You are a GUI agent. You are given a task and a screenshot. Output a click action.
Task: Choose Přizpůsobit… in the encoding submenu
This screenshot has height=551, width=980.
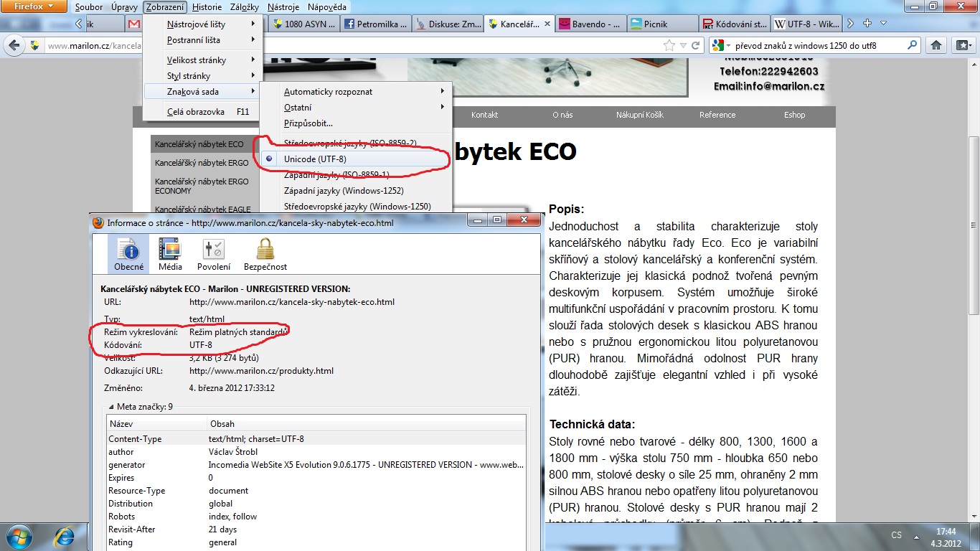click(x=355, y=123)
